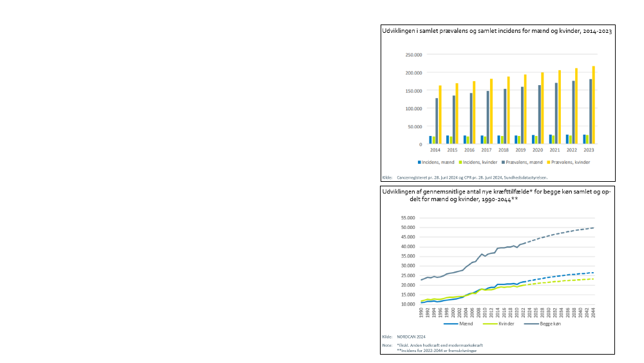Click the green 'Incidens, kvinder' legend swatch
Image resolution: width=644 pixels, height=363 pixels.
tap(460, 162)
